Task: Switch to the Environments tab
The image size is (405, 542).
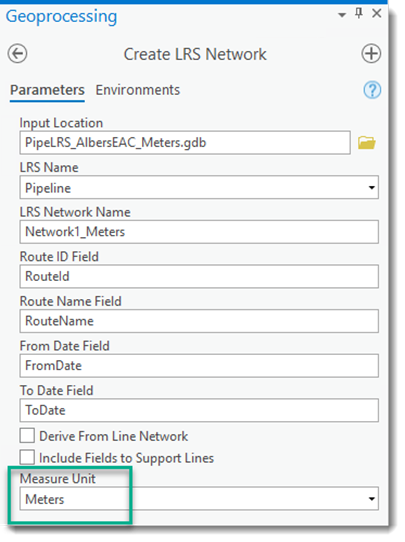Action: pyautogui.click(x=138, y=90)
